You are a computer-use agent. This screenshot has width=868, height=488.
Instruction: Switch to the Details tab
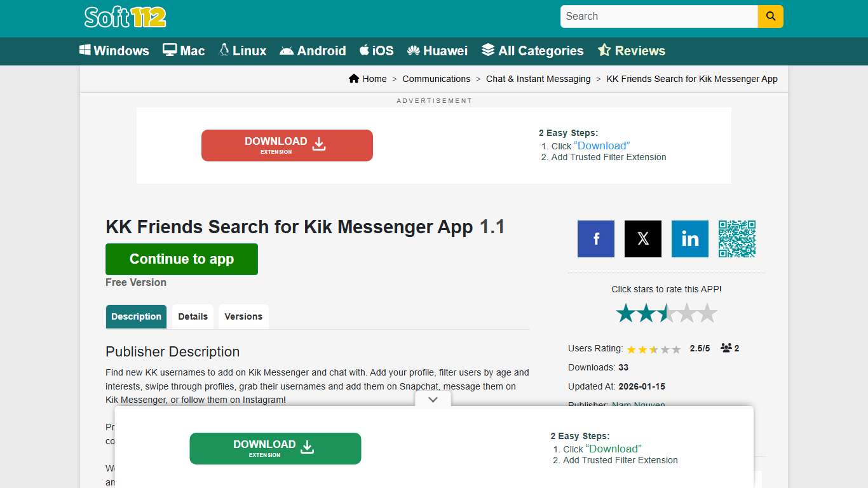tap(193, 316)
